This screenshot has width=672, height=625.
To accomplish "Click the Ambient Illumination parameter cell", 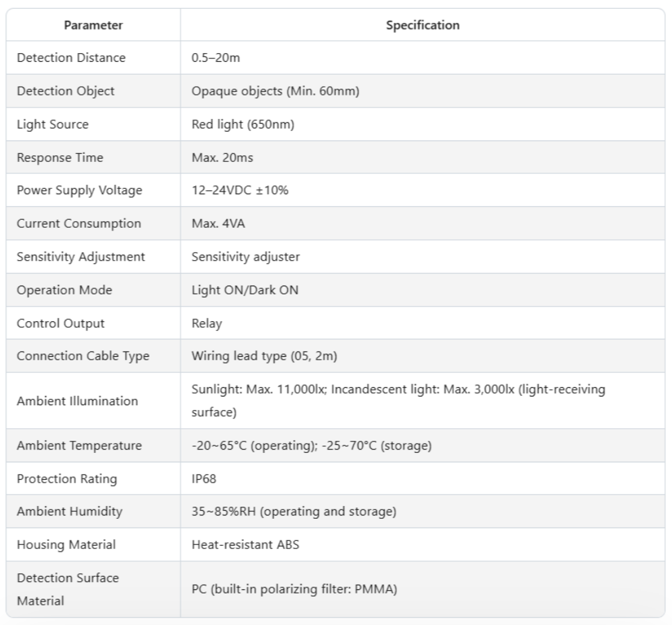I will pyautogui.click(x=77, y=401).
